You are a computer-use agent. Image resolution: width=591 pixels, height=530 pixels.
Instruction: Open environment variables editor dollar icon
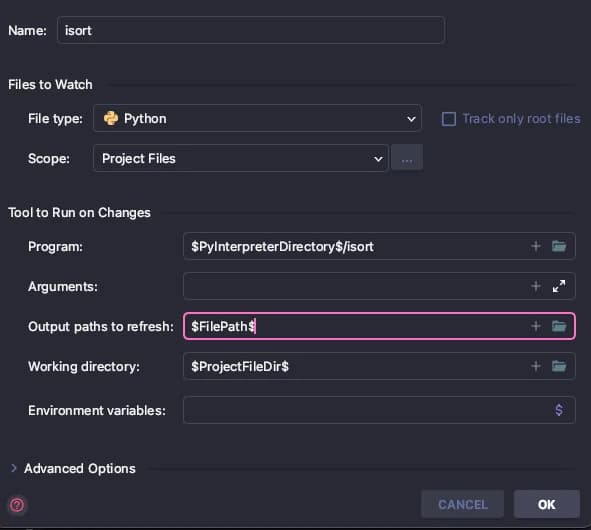[559, 410]
